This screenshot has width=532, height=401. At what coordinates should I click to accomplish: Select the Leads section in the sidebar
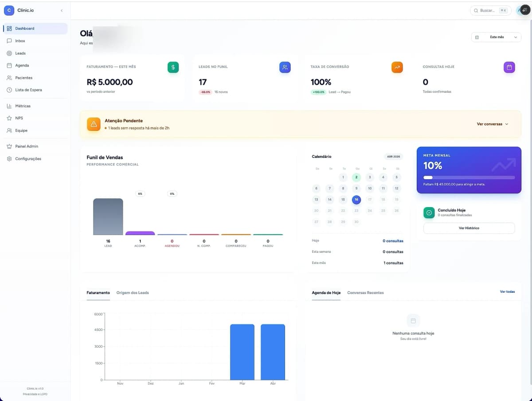coord(20,53)
